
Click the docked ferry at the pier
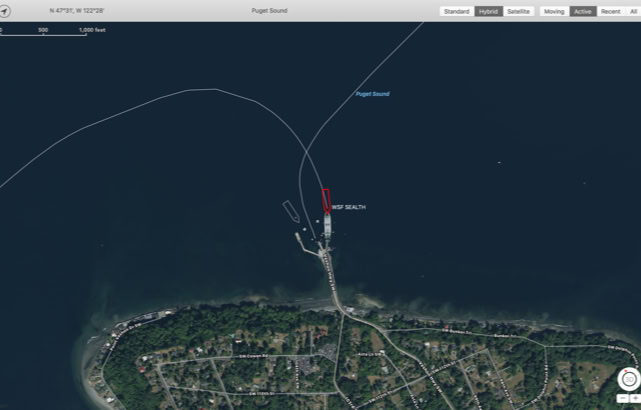[327, 225]
